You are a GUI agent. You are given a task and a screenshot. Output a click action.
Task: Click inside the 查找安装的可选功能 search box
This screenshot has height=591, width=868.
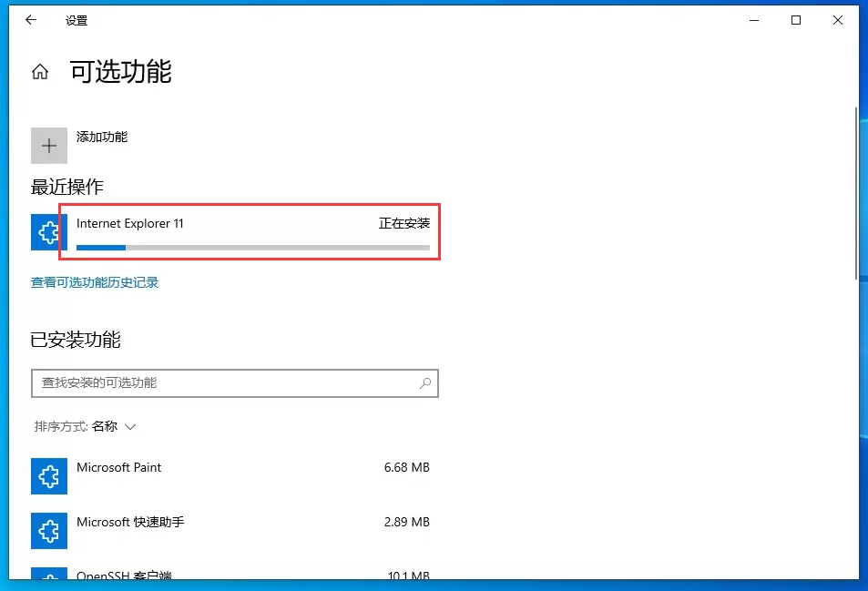[x=228, y=383]
